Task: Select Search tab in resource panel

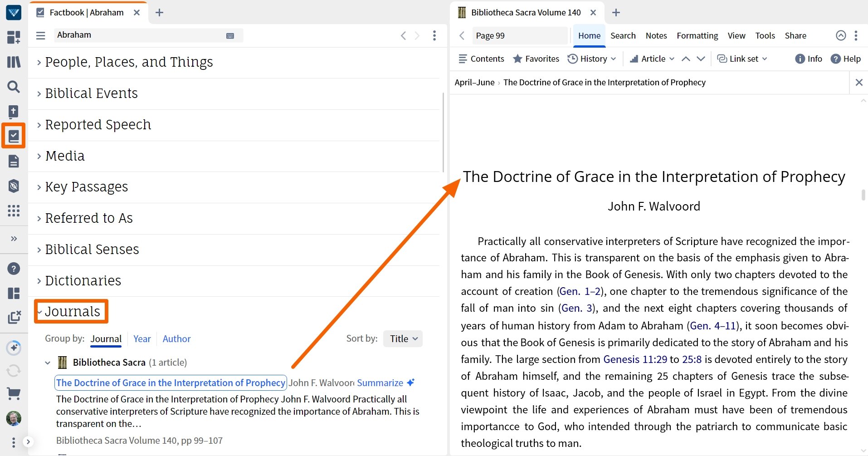Action: [x=623, y=36]
